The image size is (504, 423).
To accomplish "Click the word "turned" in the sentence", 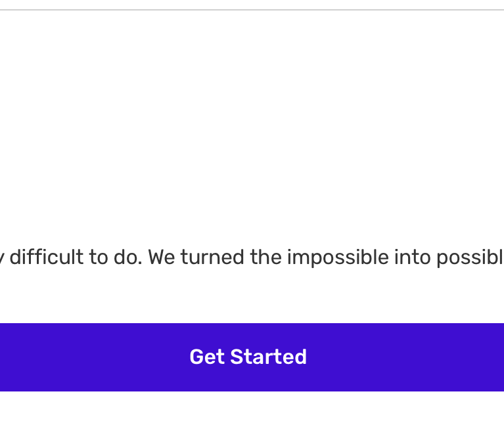I will 213,257.
